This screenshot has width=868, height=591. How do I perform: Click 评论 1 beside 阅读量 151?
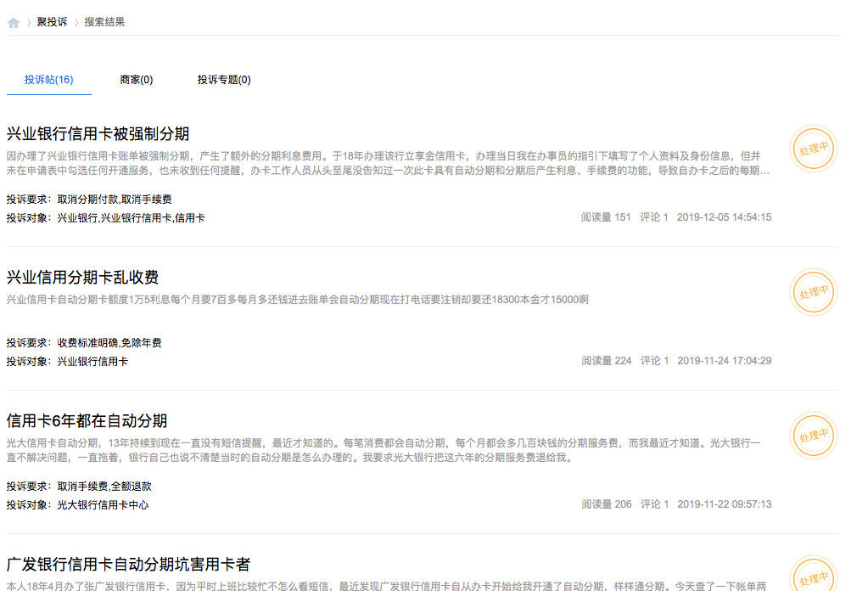pos(654,217)
